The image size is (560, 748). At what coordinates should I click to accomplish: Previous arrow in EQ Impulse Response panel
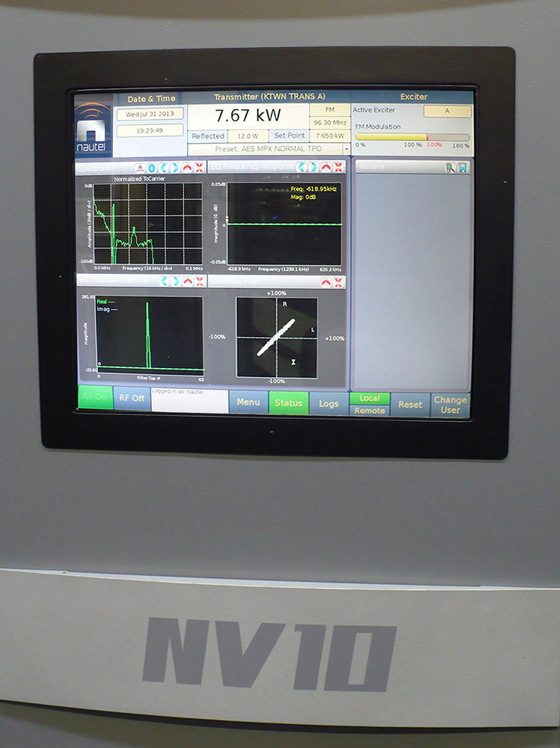pos(164,281)
